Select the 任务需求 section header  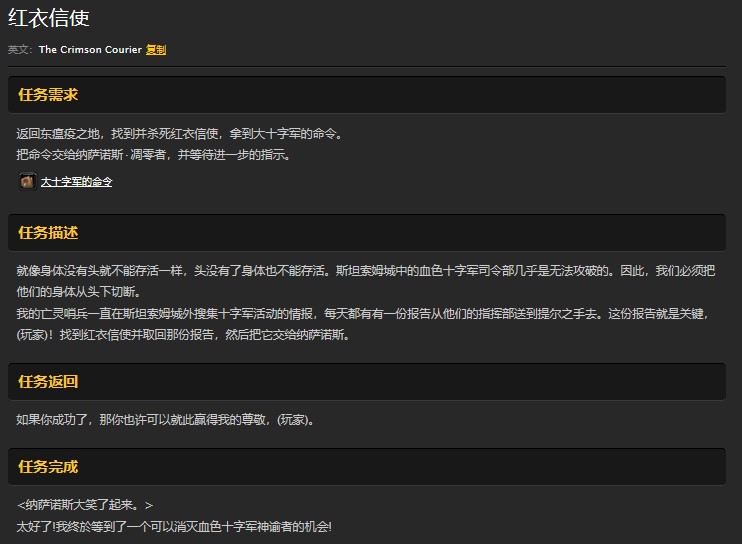pyautogui.click(x=48, y=95)
